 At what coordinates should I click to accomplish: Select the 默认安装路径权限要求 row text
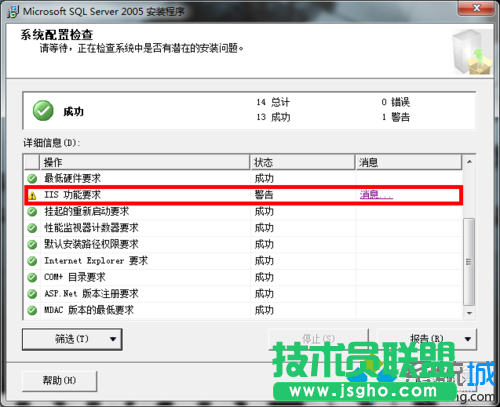pyautogui.click(x=91, y=244)
